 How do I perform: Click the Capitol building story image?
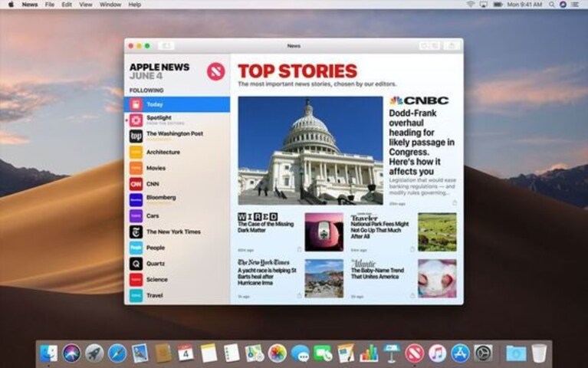click(310, 150)
